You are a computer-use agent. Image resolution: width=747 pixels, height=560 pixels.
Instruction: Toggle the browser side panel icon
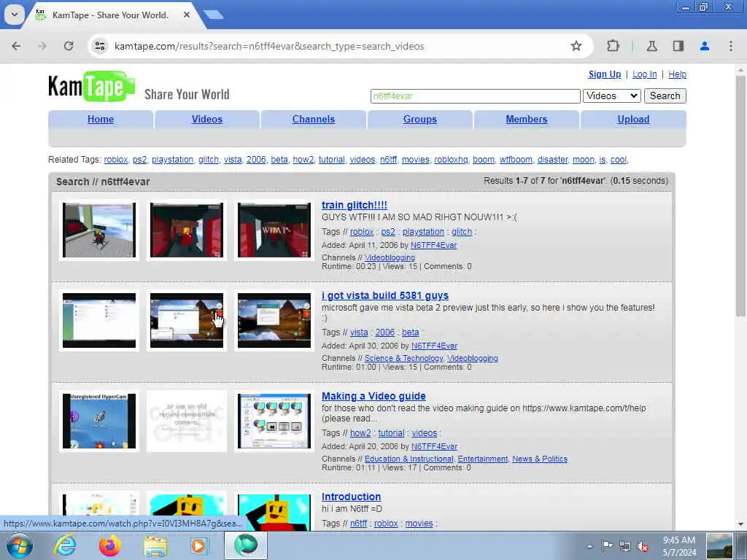[x=678, y=46]
